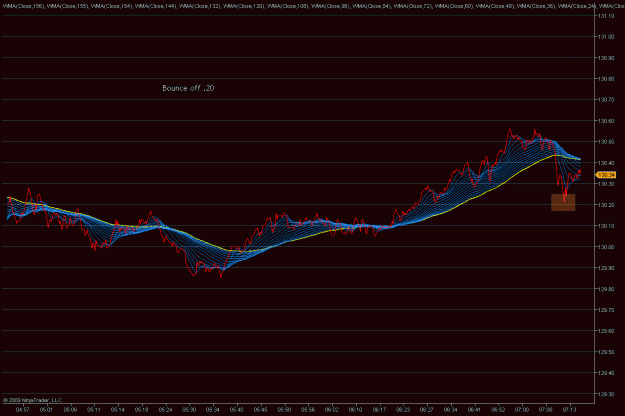
Task: Click the 06:23 time axis label
Action: pyautogui.click(x=403, y=410)
